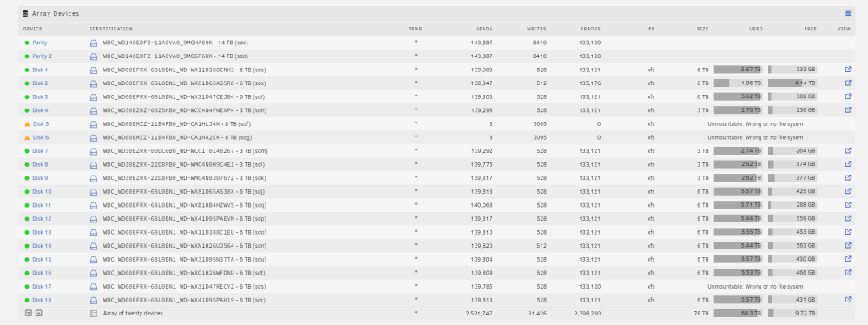Image resolution: width=868 pixels, height=325 pixels.
Task: Toggle the table view icon in the header
Action: [847, 13]
